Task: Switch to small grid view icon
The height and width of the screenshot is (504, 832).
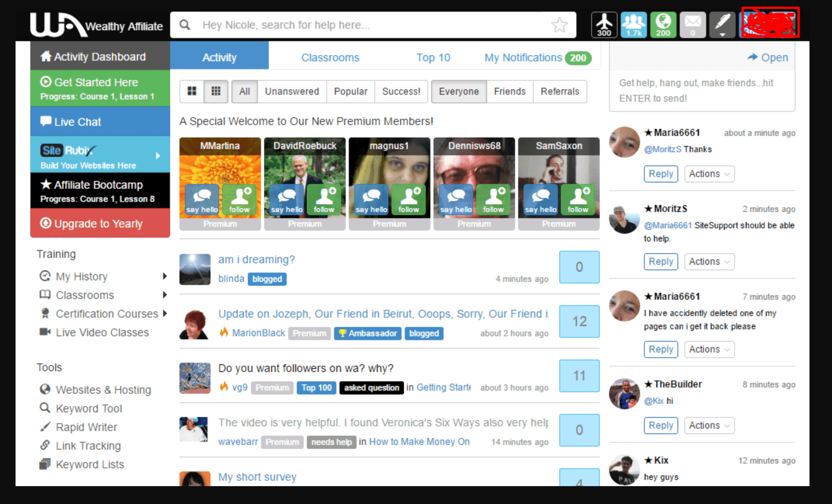Action: 216,91
